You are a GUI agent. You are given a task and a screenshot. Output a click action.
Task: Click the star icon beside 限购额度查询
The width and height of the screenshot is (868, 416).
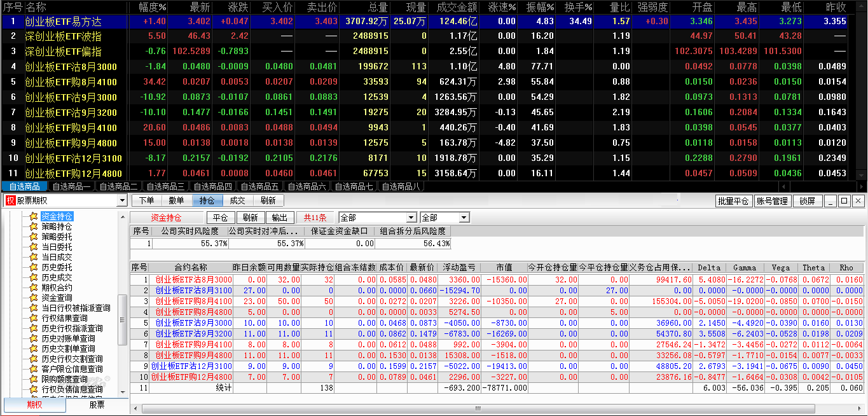[x=34, y=379]
